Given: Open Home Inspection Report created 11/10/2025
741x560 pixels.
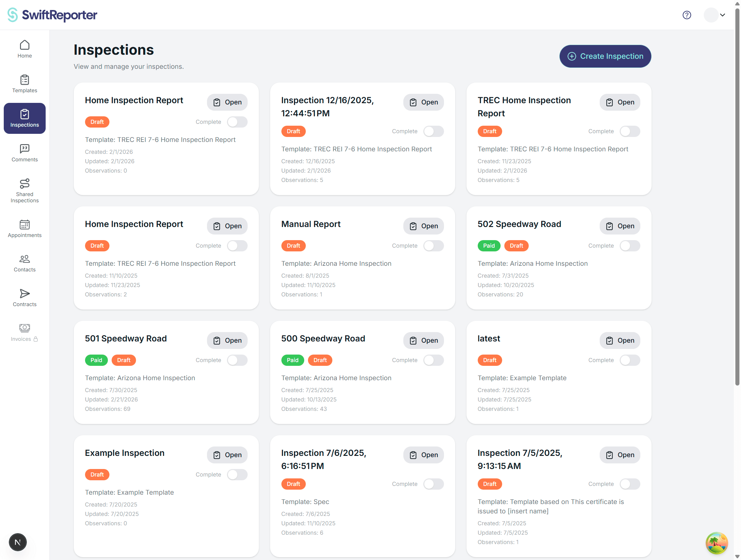Looking at the screenshot, I should pos(227,226).
